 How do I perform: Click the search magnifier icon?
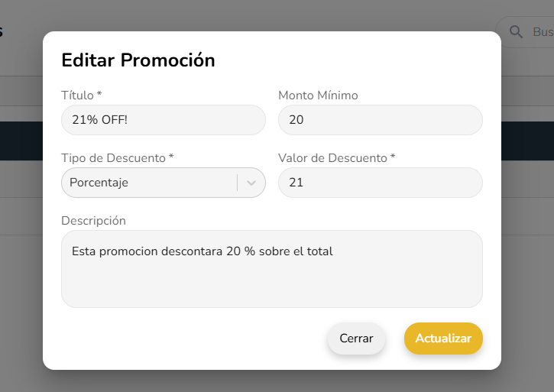pos(517,31)
